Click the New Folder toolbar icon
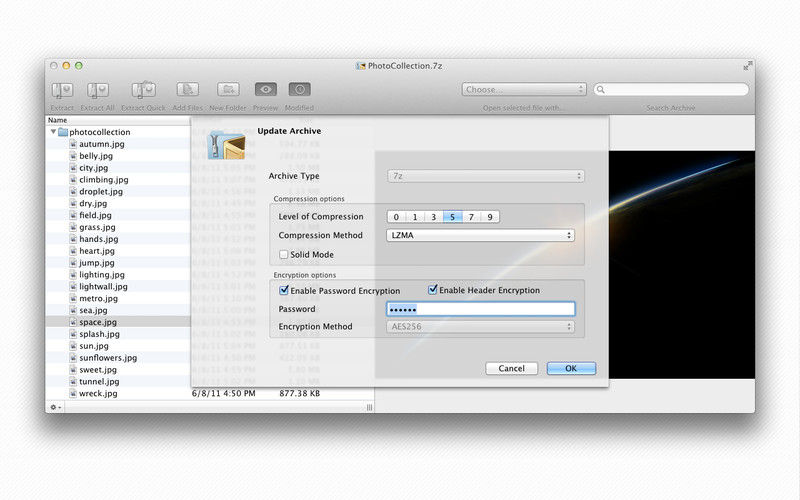800x500 pixels. click(x=228, y=90)
